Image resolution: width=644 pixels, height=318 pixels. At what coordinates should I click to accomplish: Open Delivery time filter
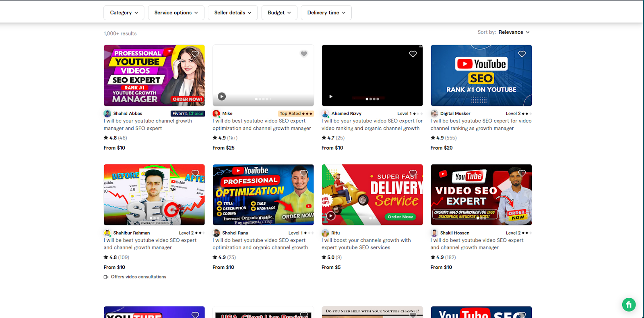pos(326,12)
